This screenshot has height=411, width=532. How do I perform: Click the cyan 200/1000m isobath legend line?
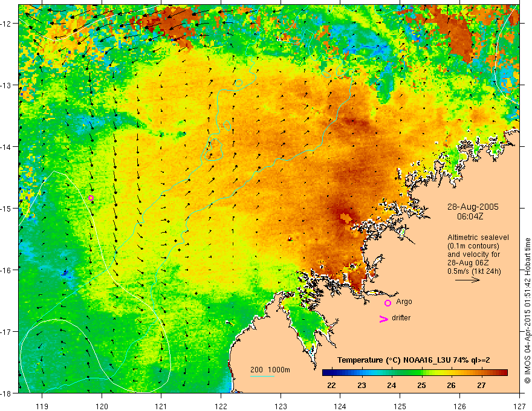pyautogui.click(x=262, y=377)
